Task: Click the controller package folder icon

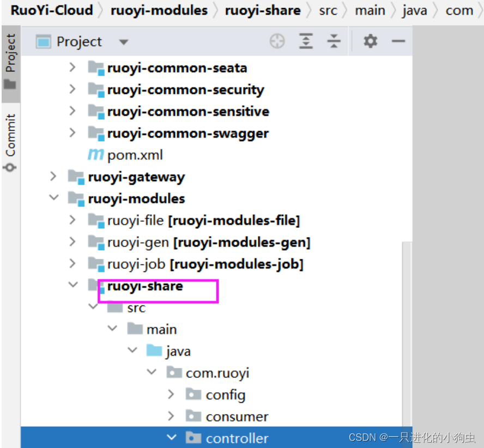Action: tap(193, 438)
